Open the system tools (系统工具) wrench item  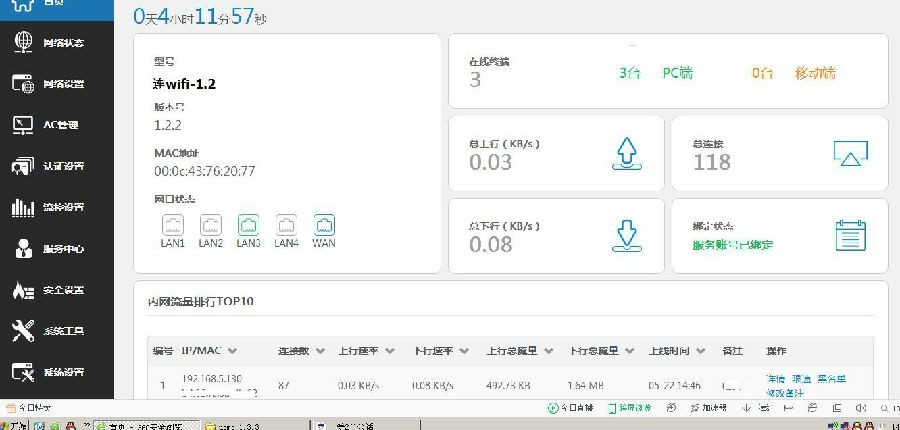click(x=56, y=331)
